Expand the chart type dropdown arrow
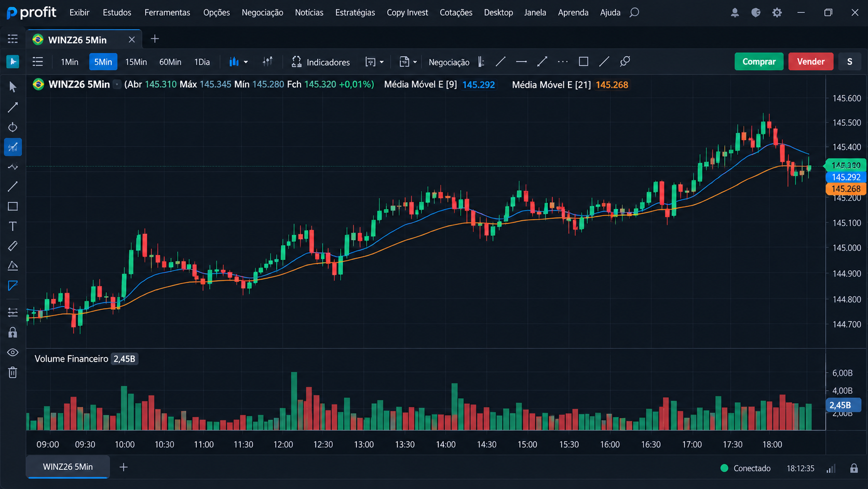Image resolution: width=868 pixels, height=489 pixels. [246, 62]
